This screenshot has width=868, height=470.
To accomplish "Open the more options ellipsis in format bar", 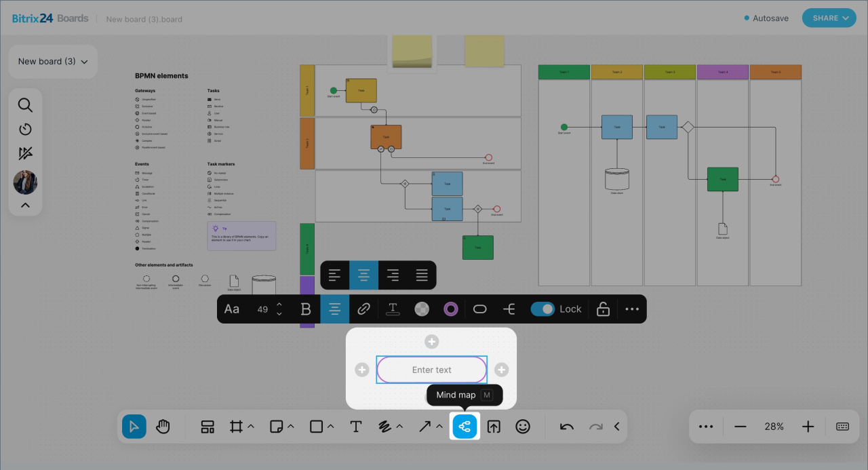I will point(632,309).
